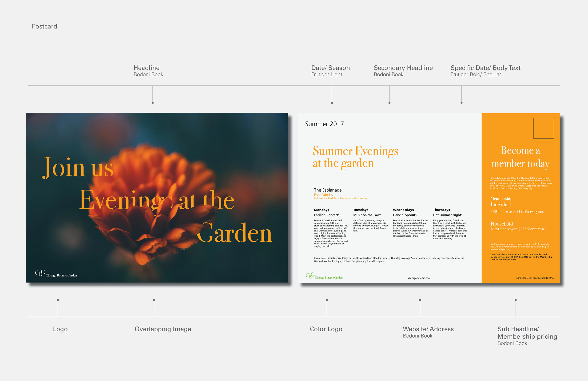Click the 'Specific Date/ Body Text' label
The height and width of the screenshot is (381, 588).
tap(485, 68)
